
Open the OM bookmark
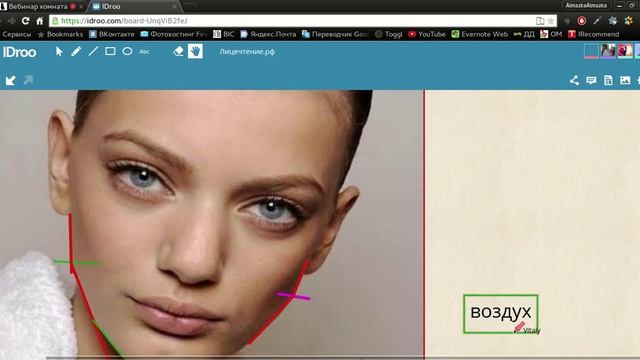pos(551,34)
